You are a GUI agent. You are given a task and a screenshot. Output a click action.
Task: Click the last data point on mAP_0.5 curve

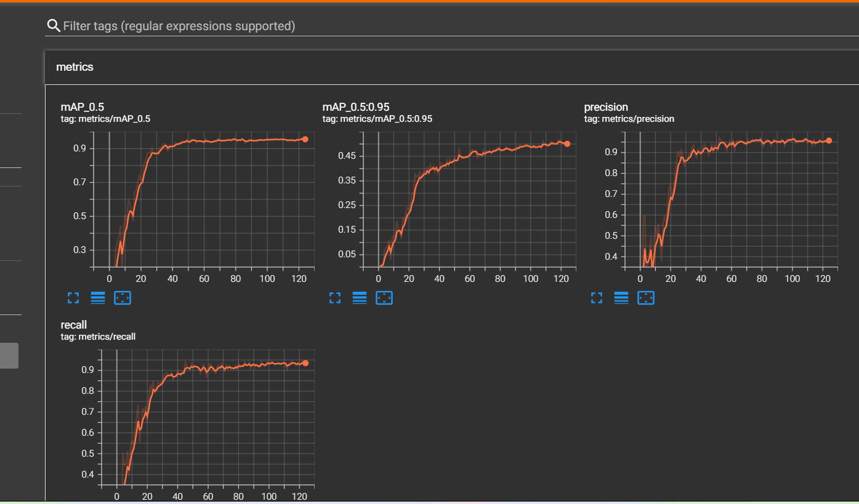click(x=305, y=139)
